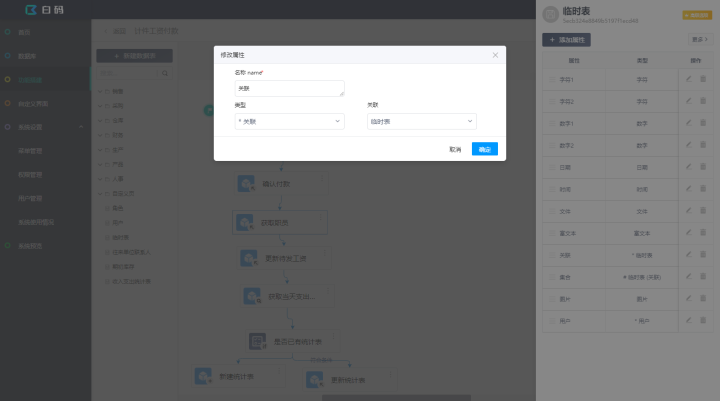Edit the 数字2 attribute with pencil icon

[x=689, y=145]
